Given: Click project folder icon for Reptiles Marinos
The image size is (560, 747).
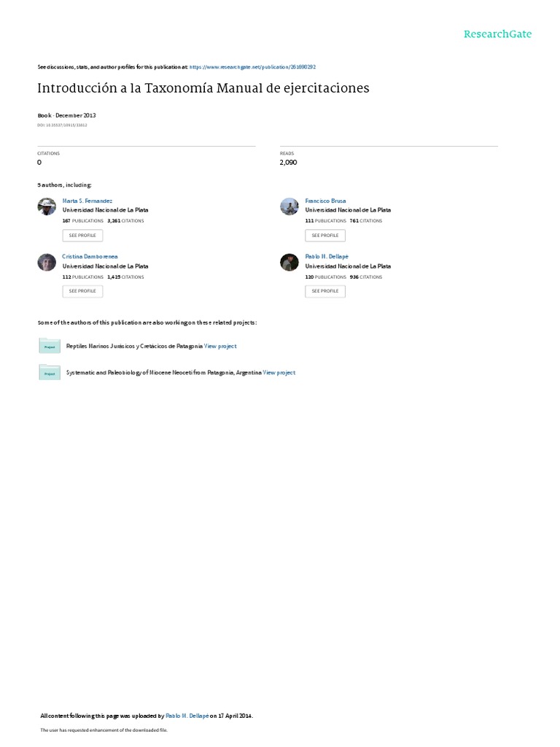Looking at the screenshot, I should click(50, 345).
